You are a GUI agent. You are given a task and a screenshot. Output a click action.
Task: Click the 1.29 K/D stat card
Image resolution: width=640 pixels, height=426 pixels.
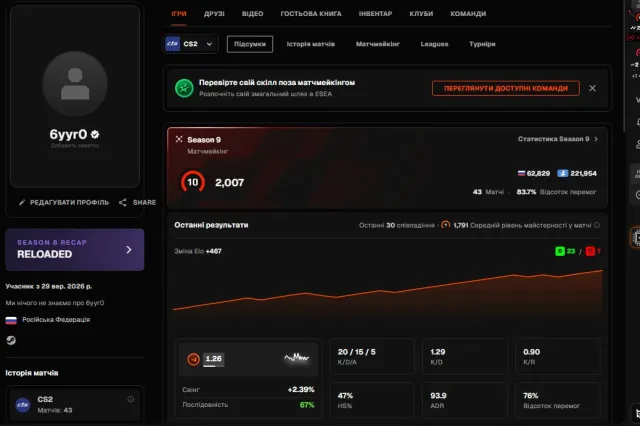point(464,356)
